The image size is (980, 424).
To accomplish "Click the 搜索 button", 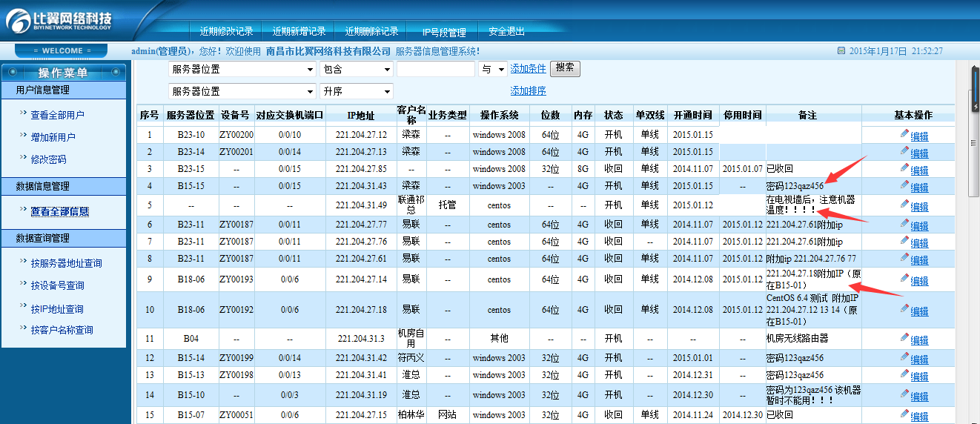I will point(565,68).
